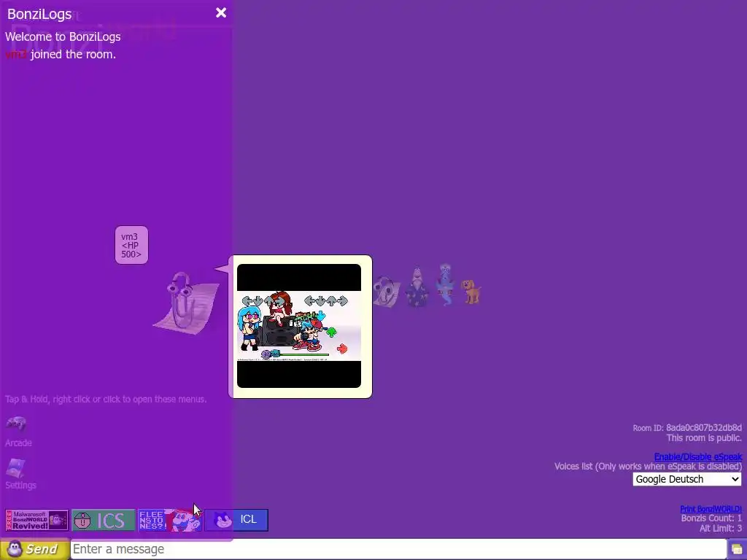Click the Alt Limit: 3 text
Viewport: 747px width, 560px height.
720,528
